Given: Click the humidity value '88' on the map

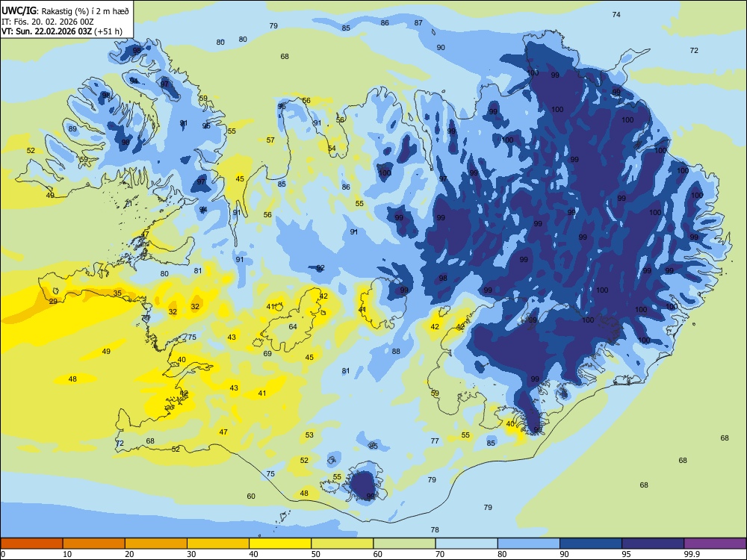Looking at the screenshot, I should (396, 352).
